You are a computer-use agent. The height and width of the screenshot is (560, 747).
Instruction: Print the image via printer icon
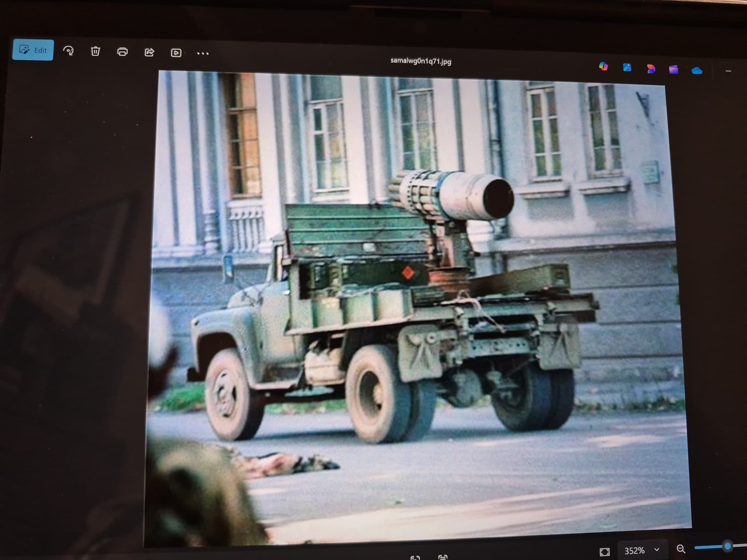[122, 52]
